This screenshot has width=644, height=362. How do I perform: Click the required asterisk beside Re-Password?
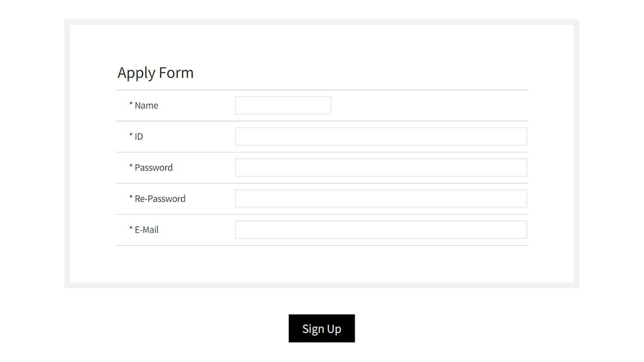(131, 197)
